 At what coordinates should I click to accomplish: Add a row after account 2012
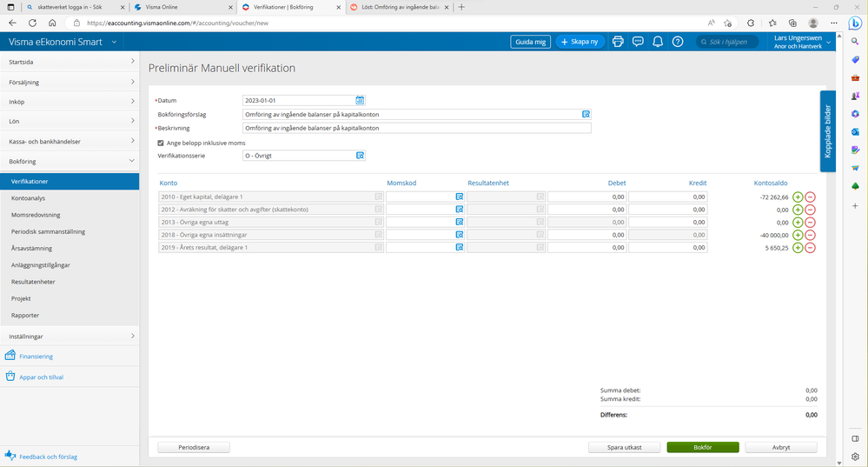pos(798,210)
